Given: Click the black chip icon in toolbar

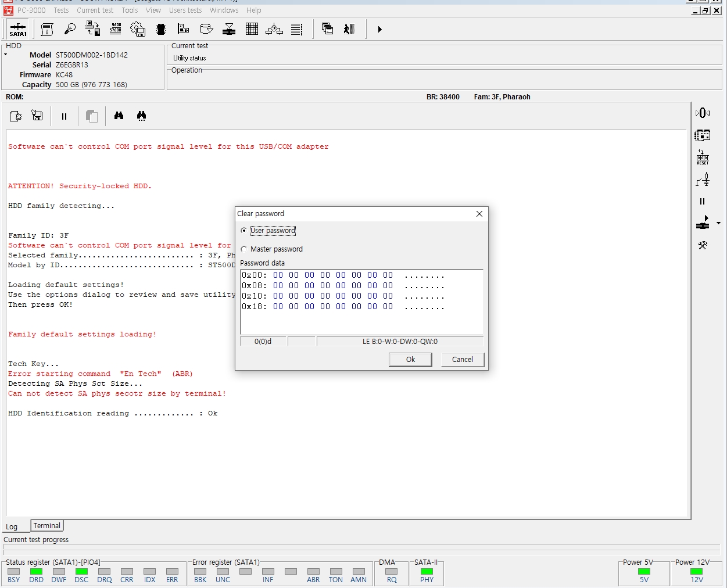Looking at the screenshot, I should tap(161, 29).
